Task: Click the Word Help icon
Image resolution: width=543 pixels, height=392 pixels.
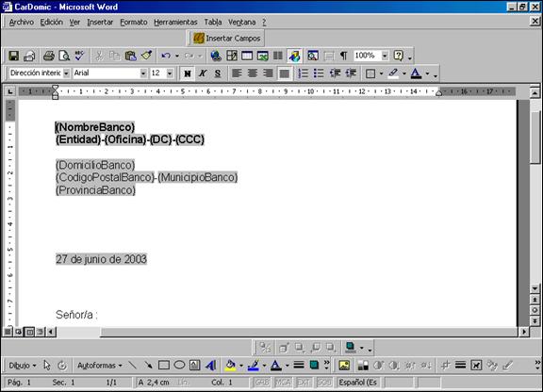Action: tap(399, 56)
